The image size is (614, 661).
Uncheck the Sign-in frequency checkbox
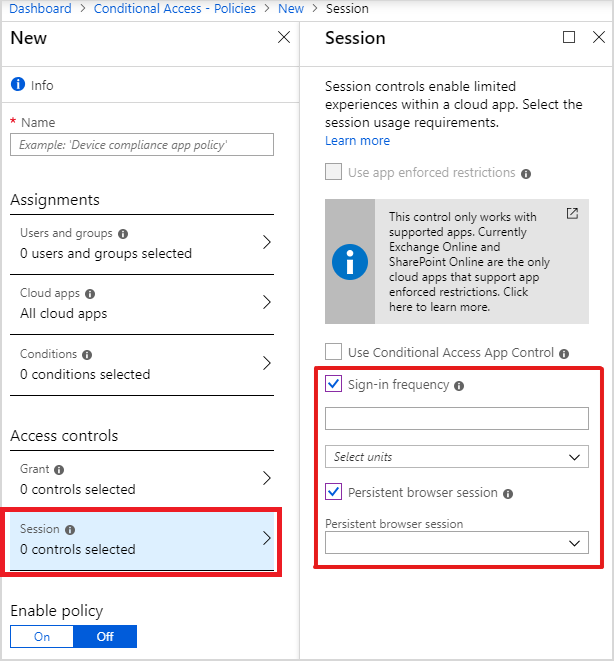pyautogui.click(x=334, y=384)
